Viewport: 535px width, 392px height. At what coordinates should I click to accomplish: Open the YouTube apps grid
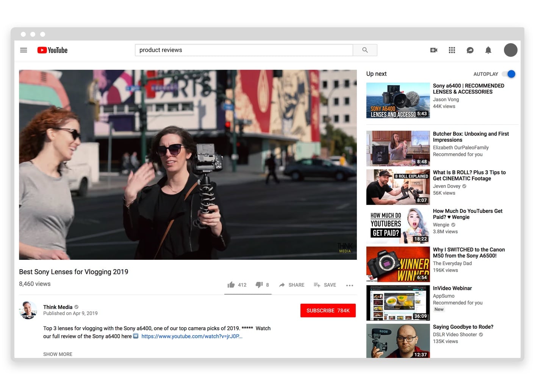tap(452, 50)
